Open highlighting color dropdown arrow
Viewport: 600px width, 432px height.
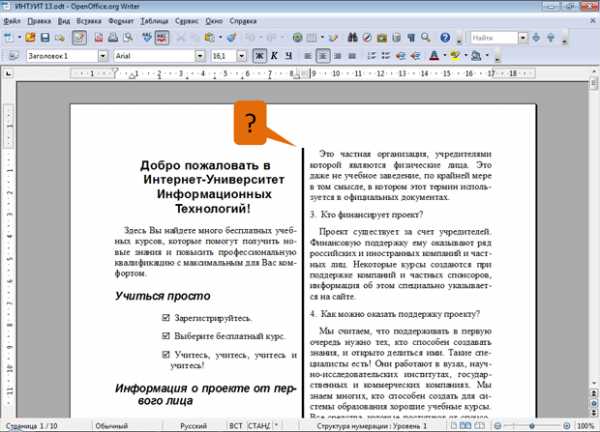[465, 56]
